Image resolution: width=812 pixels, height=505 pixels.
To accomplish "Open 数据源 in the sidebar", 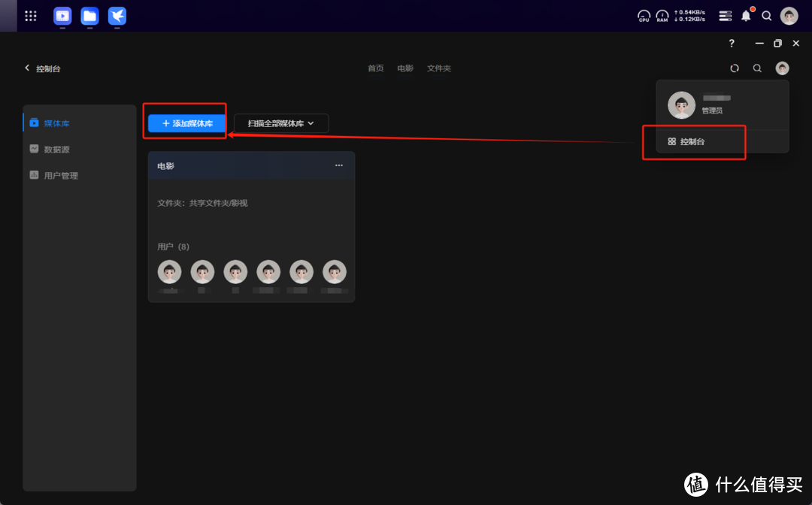I will [57, 149].
